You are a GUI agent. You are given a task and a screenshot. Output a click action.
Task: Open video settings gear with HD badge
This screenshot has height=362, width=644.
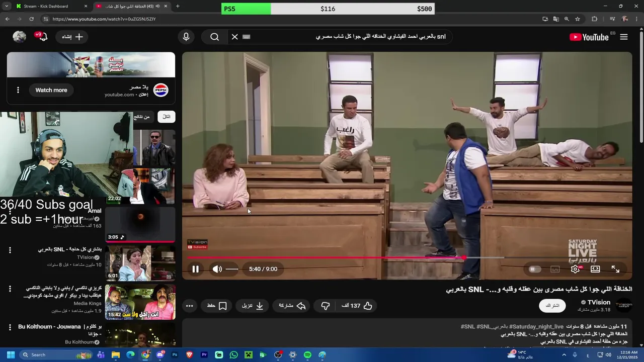tap(576, 269)
